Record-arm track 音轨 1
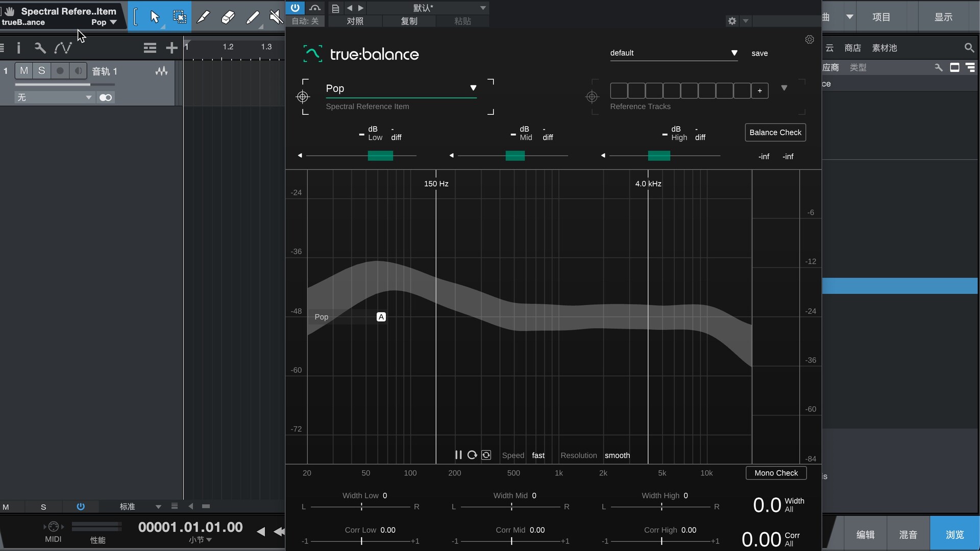The image size is (980, 551). point(60,71)
